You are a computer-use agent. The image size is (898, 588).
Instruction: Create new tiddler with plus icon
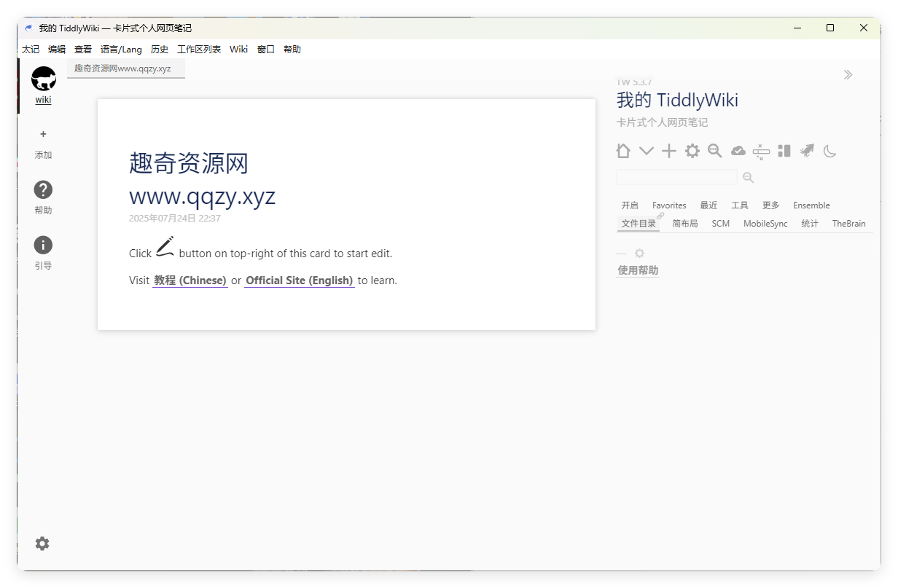point(669,151)
